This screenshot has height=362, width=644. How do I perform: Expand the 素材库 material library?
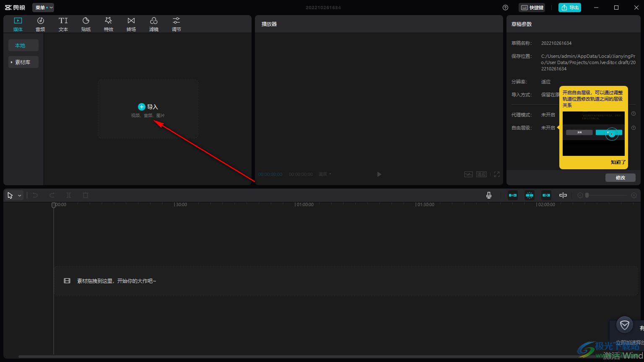23,62
